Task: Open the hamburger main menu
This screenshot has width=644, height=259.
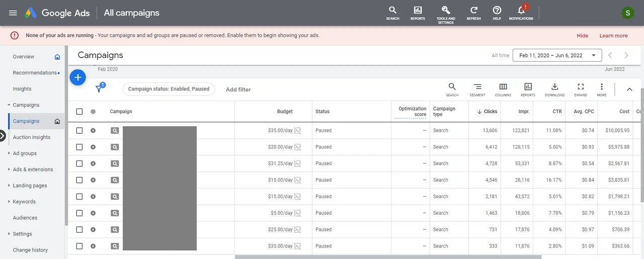Action: pyautogui.click(x=13, y=13)
